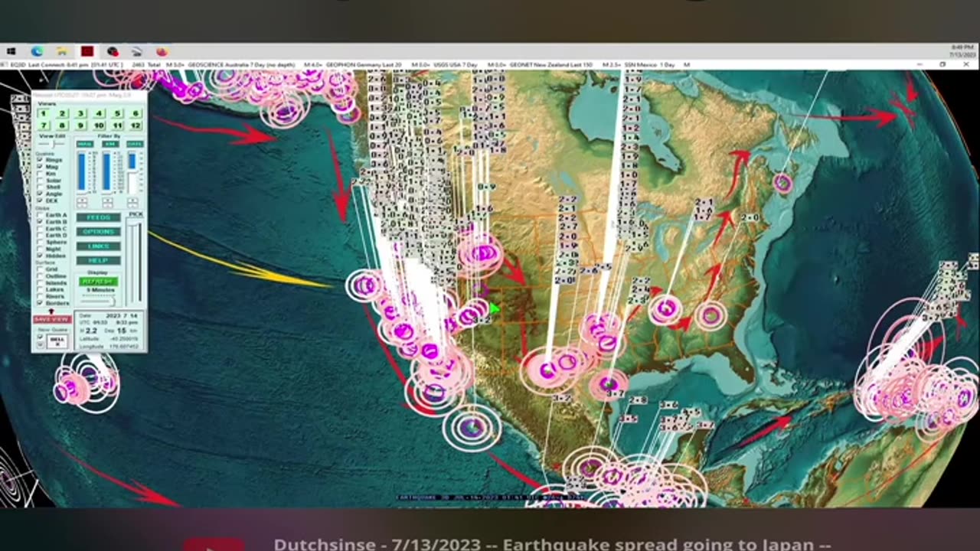The width and height of the screenshot is (980, 551).
Task: Select view preset 10
Action: point(99,126)
